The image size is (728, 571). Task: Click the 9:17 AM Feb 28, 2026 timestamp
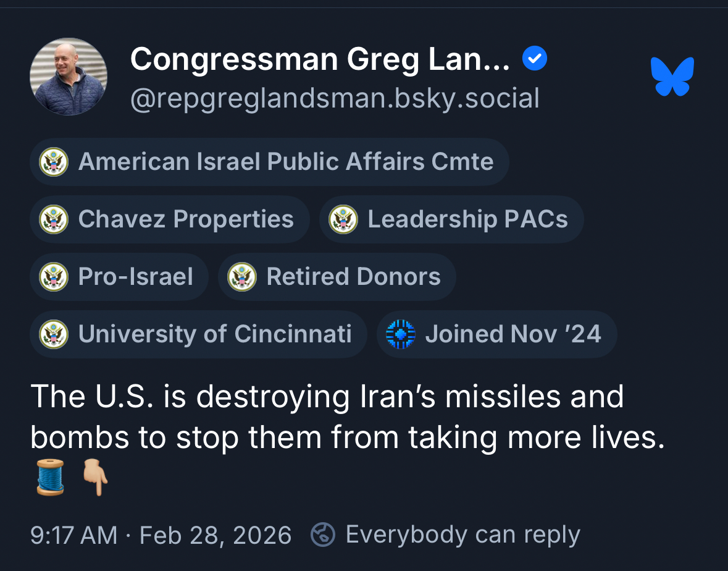[161, 535]
